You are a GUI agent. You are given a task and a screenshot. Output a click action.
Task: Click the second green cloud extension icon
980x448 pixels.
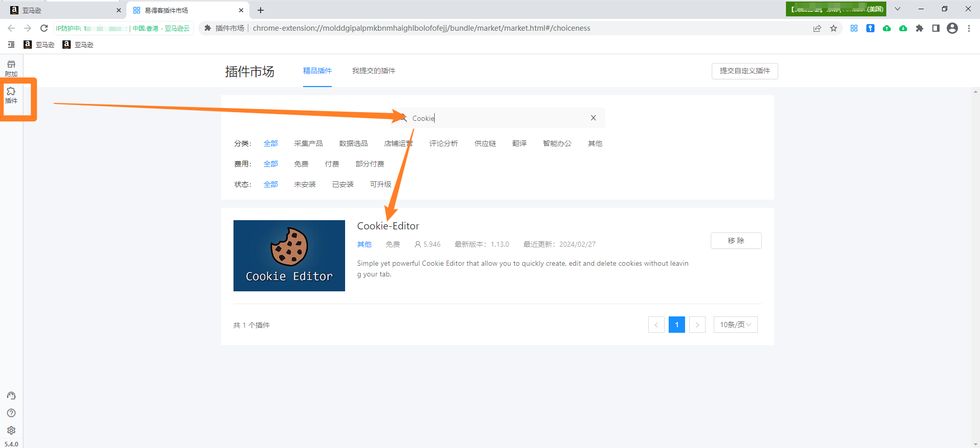tap(903, 28)
